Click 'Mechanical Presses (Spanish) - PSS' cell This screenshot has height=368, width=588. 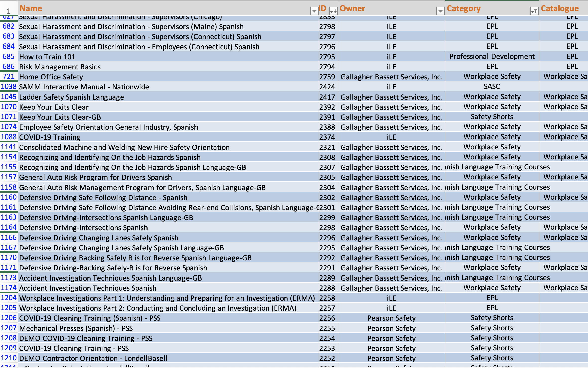[x=76, y=328]
